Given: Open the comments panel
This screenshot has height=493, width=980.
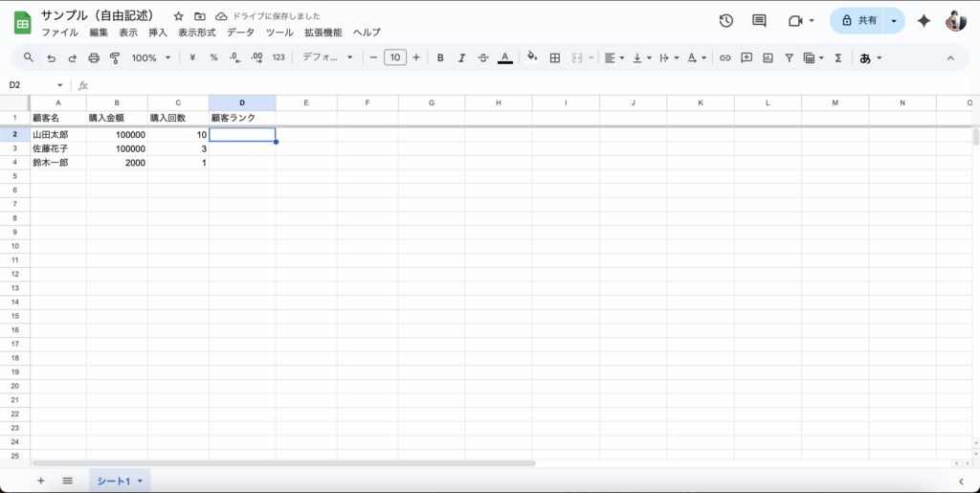Looking at the screenshot, I should (x=759, y=21).
